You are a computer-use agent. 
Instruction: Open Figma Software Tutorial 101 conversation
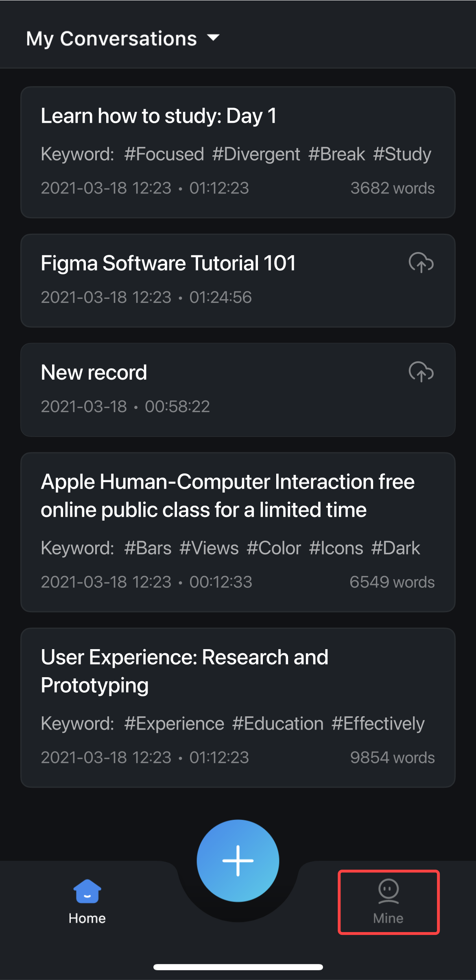click(x=238, y=280)
